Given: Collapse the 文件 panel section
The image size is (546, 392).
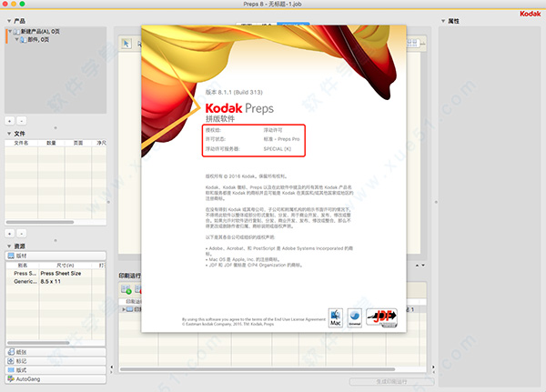Looking at the screenshot, I should tap(9, 134).
